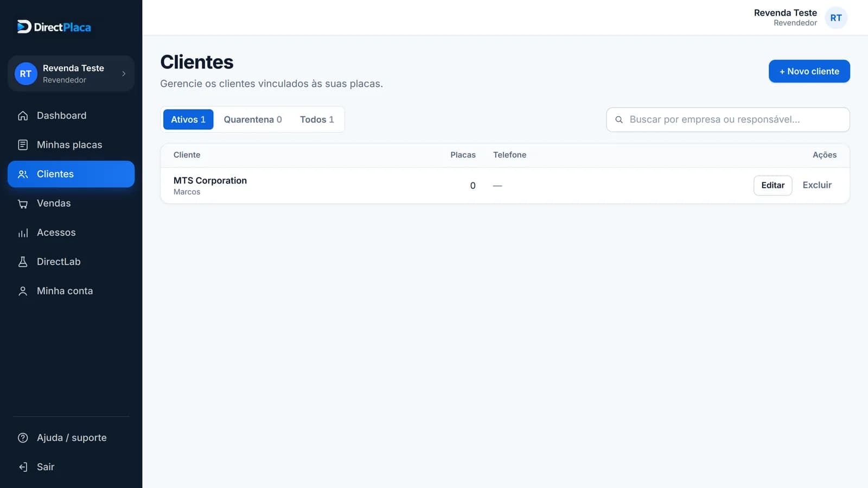This screenshot has height=488, width=868.
Task: Click the Minha conta person icon
Action: [x=23, y=291]
